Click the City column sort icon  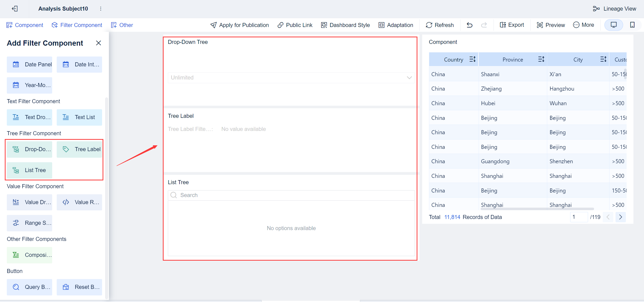pos(603,59)
